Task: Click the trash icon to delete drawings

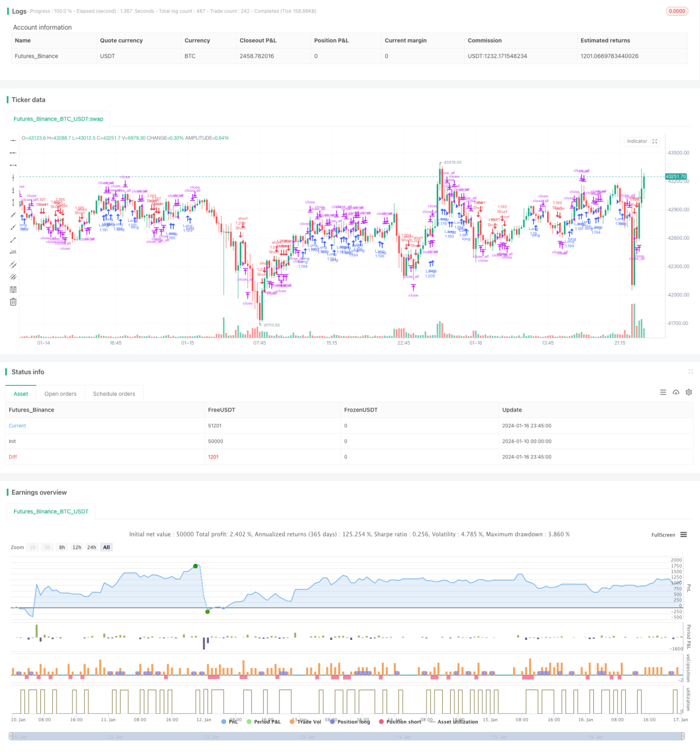Action: click(13, 302)
